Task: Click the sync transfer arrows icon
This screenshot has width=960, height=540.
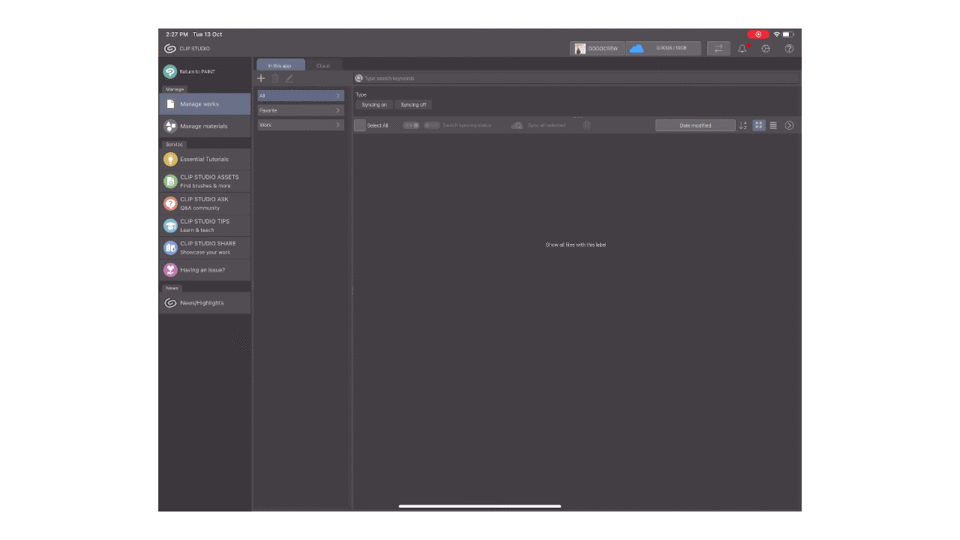Action: click(x=718, y=48)
